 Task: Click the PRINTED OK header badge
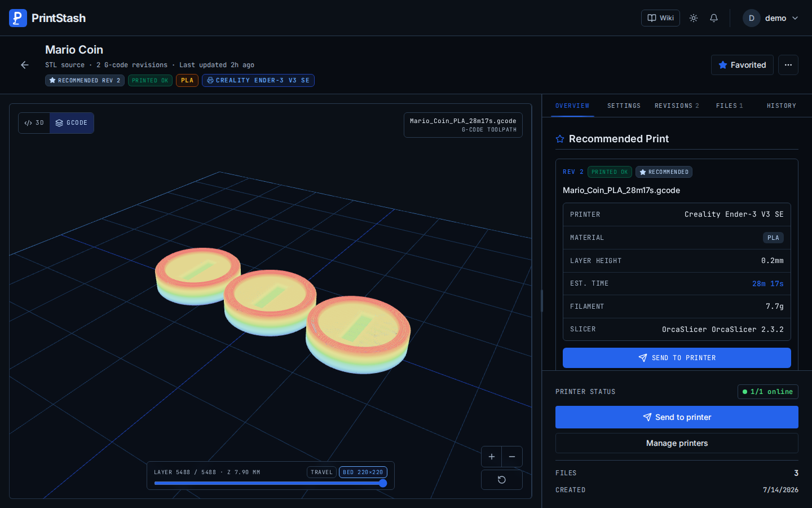click(150, 81)
